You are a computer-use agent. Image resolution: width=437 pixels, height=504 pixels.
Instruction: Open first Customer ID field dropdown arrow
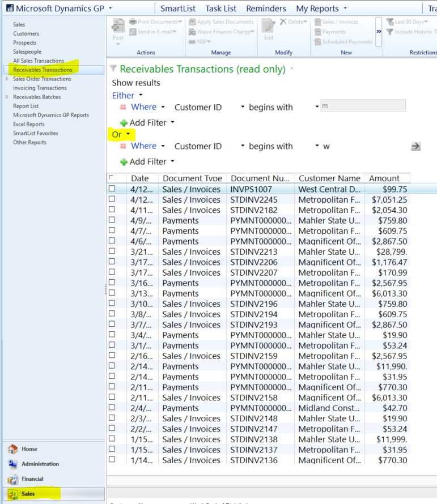(243, 106)
